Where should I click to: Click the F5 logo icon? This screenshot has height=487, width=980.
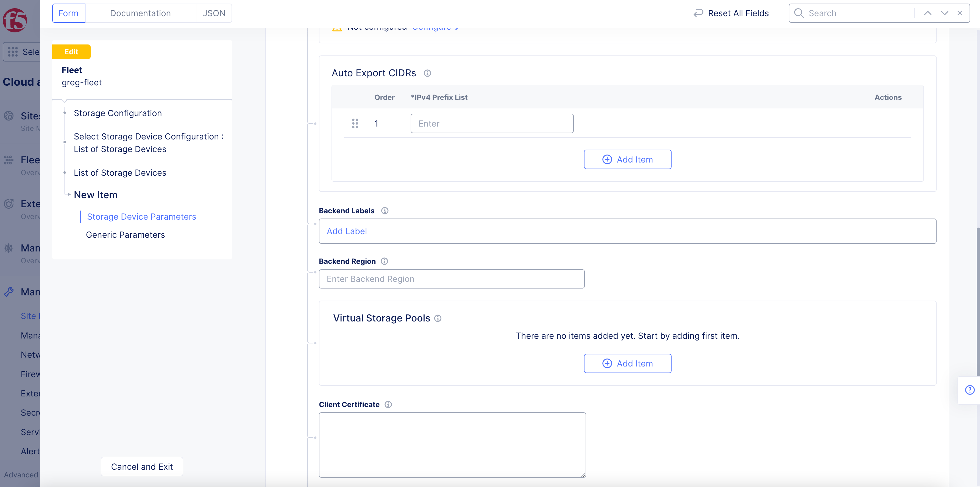(15, 20)
